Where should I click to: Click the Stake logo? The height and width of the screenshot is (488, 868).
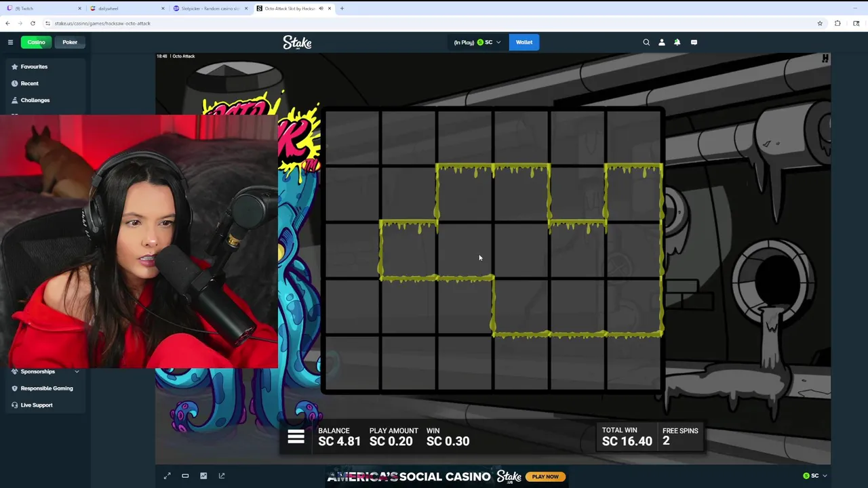[x=297, y=42]
